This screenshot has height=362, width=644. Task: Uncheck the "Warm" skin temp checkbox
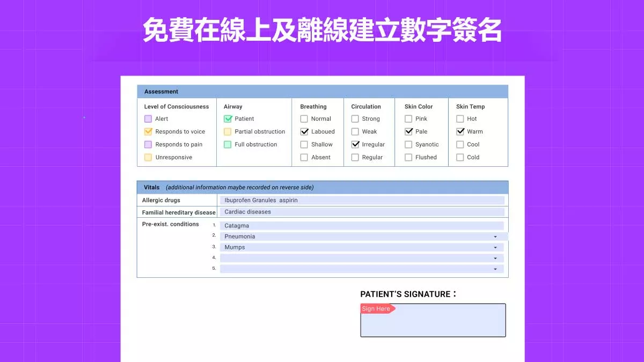pos(460,131)
